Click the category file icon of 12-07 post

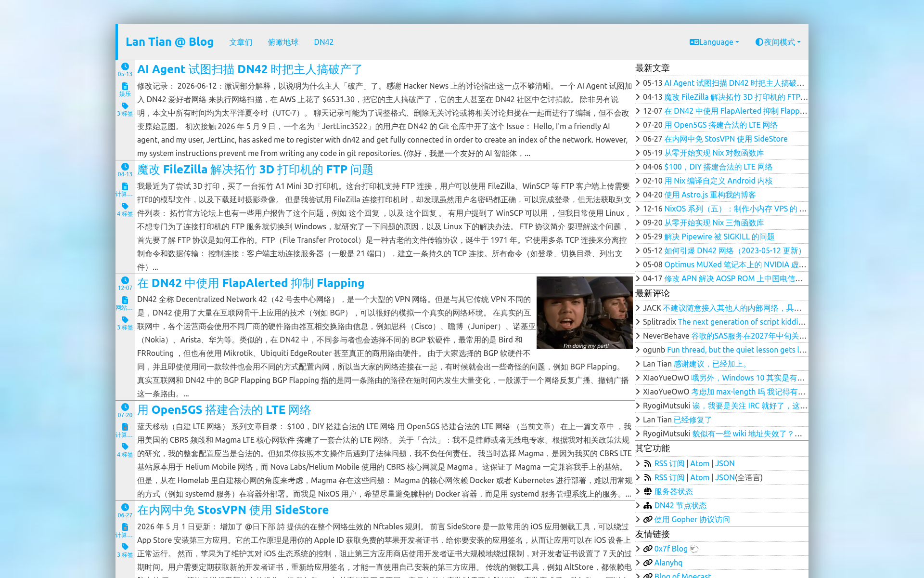(125, 300)
